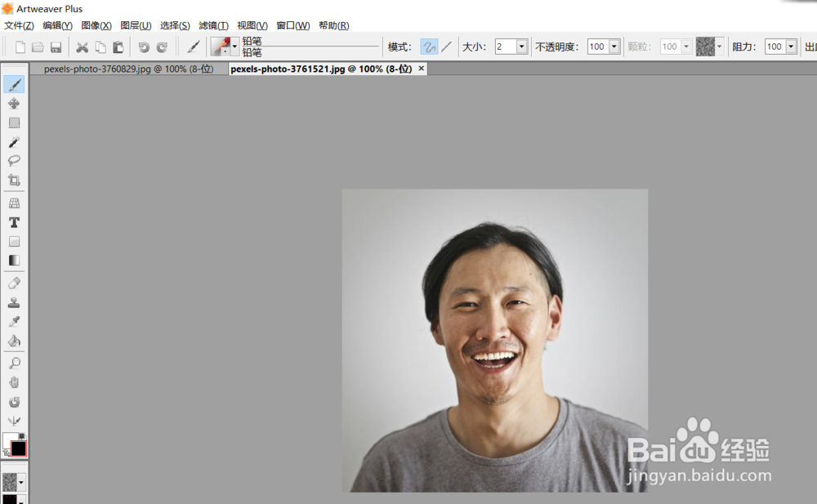Select the Gradient tool

(14, 260)
